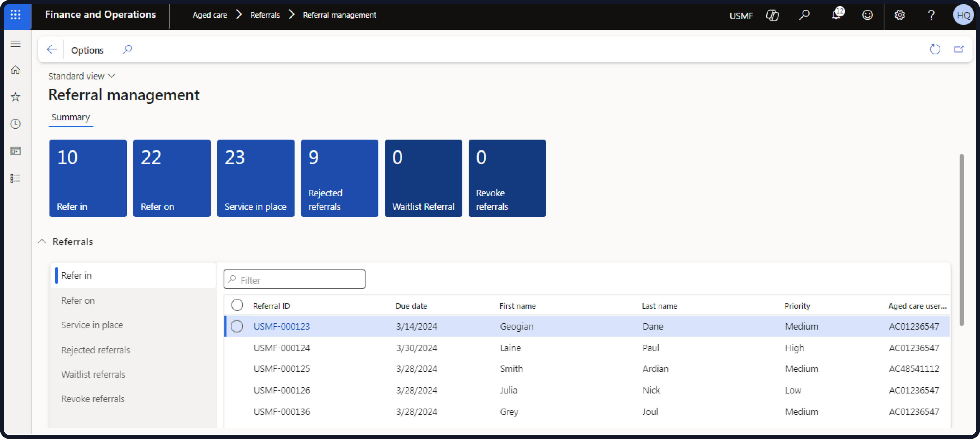Sort by Priority column header
The image size is (980, 439).
pos(797,306)
